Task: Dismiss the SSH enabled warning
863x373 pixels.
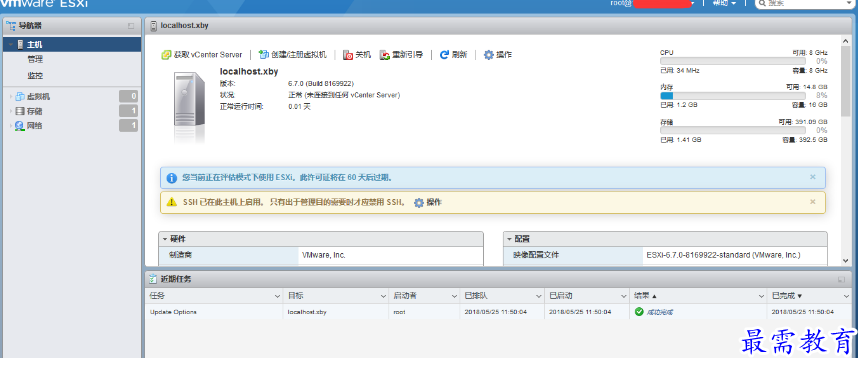Action: tap(812, 202)
